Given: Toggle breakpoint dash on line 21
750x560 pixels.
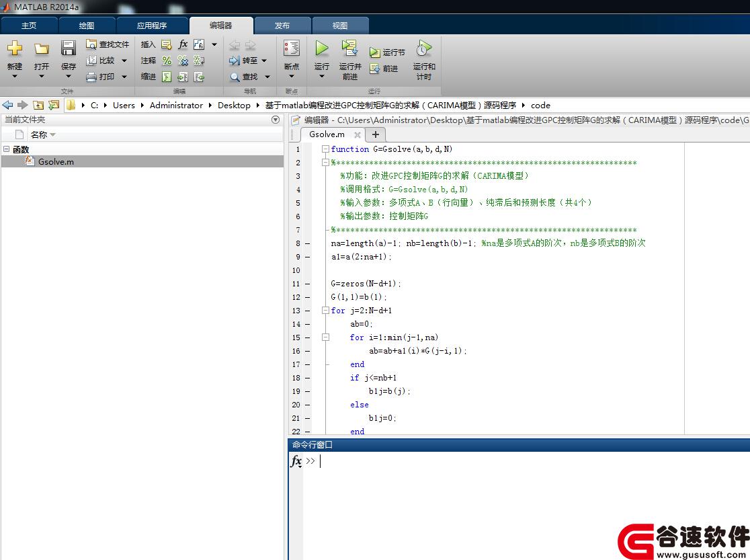Looking at the screenshot, I should (x=308, y=418).
